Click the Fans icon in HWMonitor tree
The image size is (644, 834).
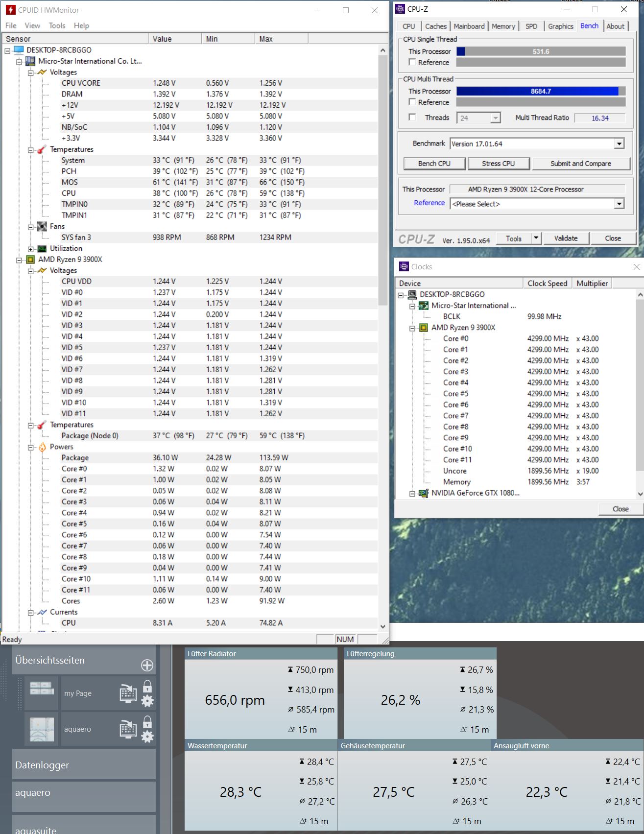pos(42,226)
